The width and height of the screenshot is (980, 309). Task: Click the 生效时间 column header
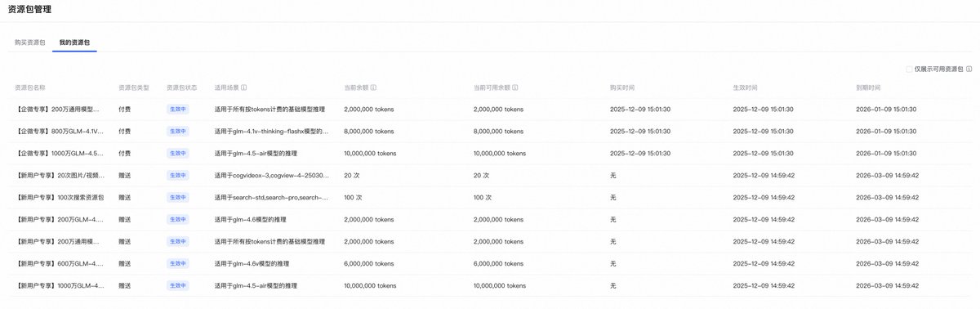[746, 87]
